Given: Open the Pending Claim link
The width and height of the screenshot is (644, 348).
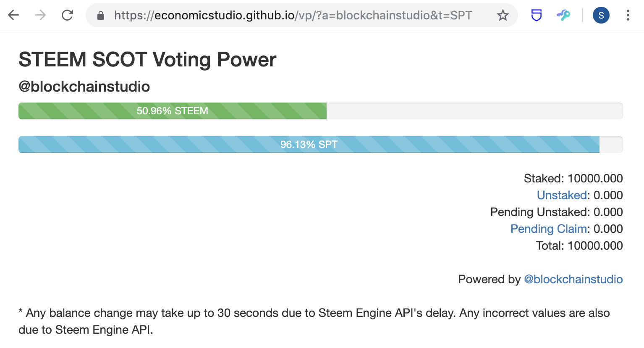Looking at the screenshot, I should 548,229.
